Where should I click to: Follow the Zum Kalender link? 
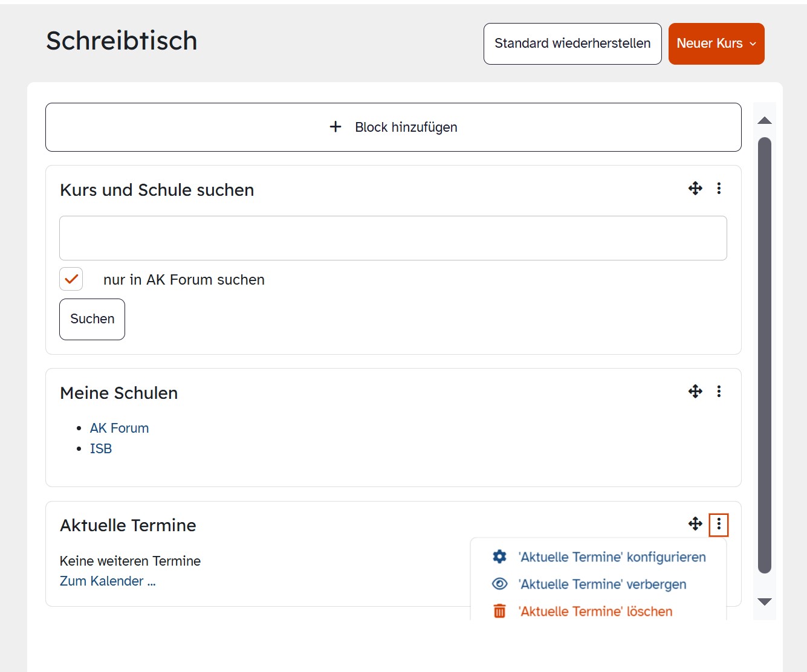[108, 581]
